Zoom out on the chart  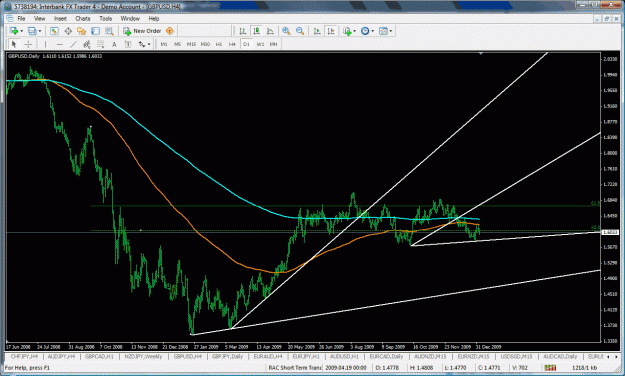pyautogui.click(x=300, y=31)
